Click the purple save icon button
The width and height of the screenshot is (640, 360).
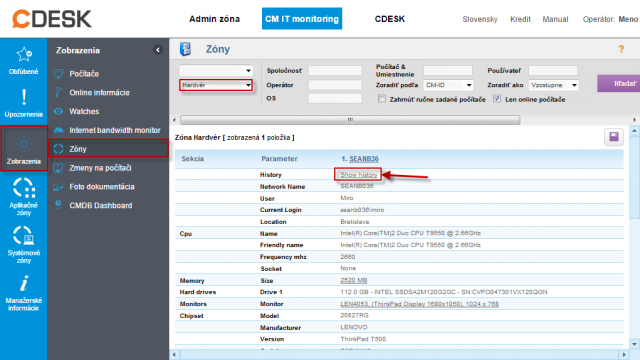[613, 137]
